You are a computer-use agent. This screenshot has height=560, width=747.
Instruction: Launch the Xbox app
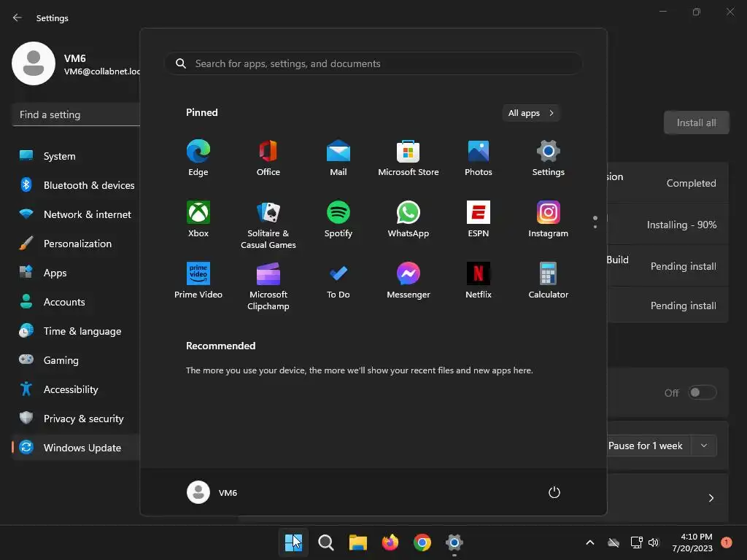(x=198, y=219)
